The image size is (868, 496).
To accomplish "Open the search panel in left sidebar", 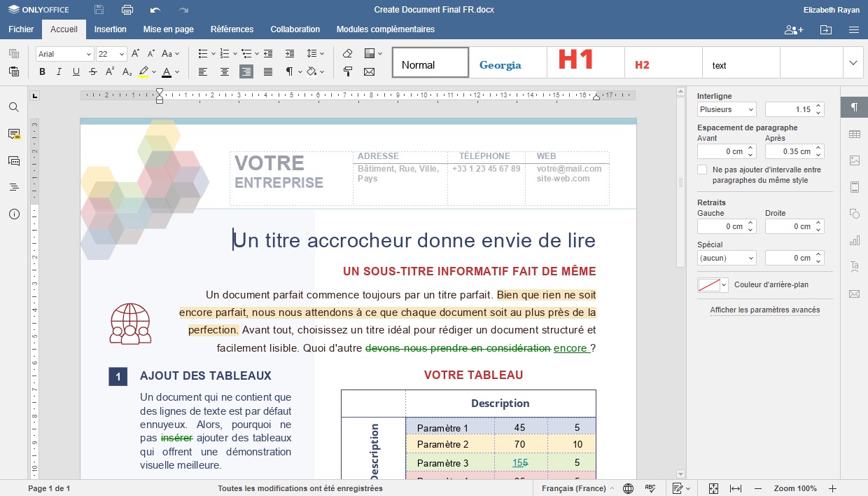I will coord(13,106).
